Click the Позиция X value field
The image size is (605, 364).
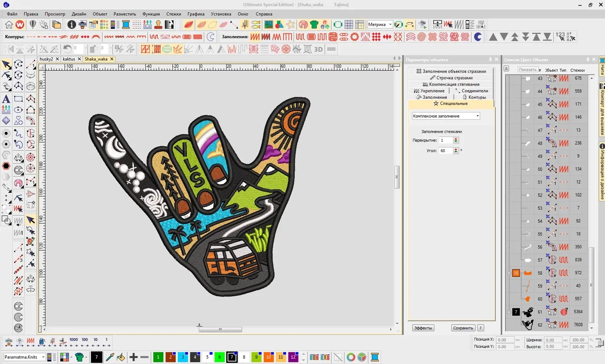505,340
